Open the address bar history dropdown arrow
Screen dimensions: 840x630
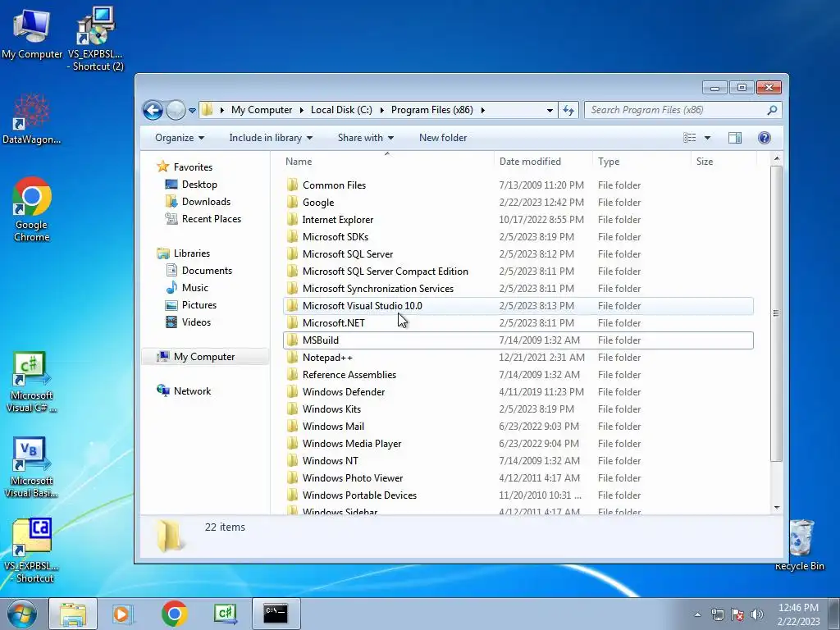[550, 111]
